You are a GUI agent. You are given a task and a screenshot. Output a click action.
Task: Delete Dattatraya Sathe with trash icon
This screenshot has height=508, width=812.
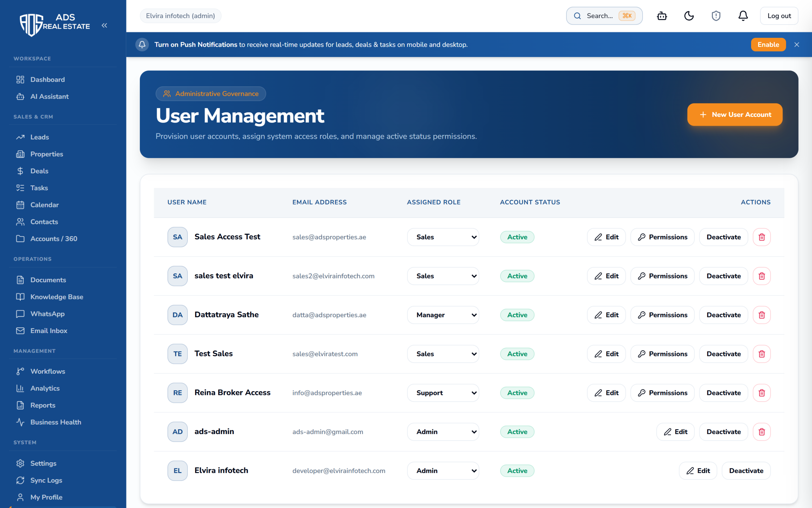tap(762, 315)
